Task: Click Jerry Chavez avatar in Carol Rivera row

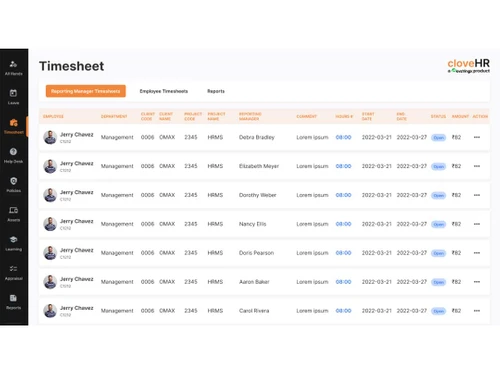Action: (50, 311)
